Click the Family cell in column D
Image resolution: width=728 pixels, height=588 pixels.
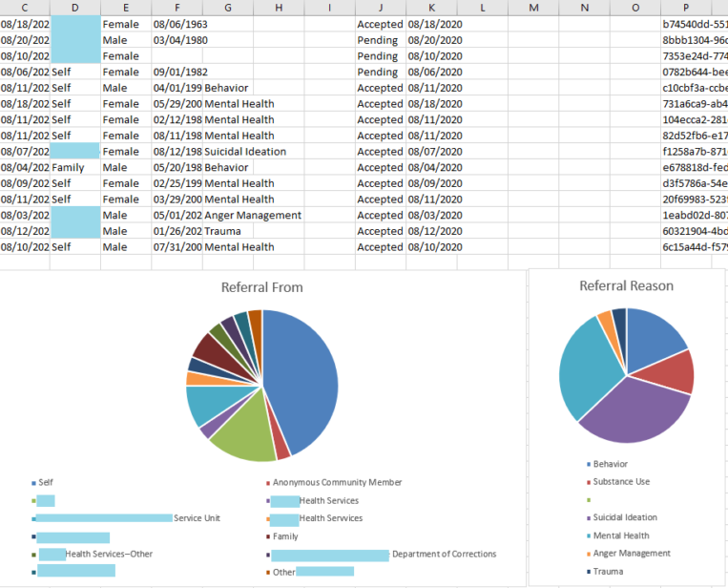pos(68,167)
